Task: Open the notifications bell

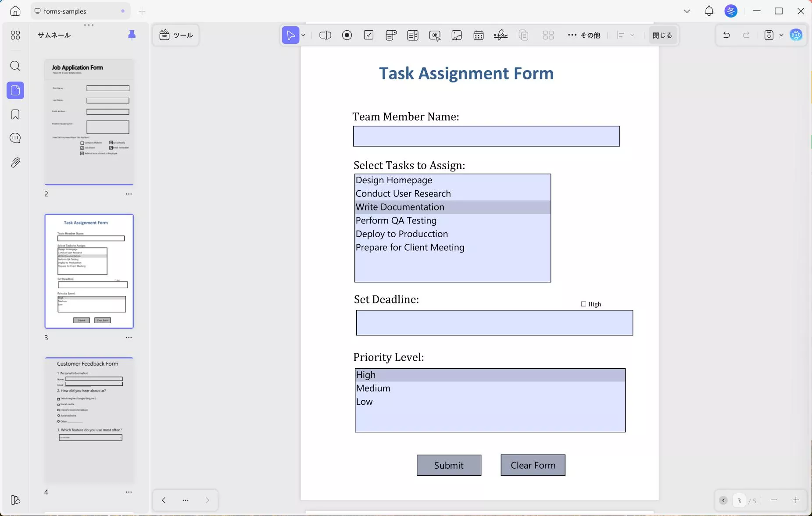Action: 709,11
